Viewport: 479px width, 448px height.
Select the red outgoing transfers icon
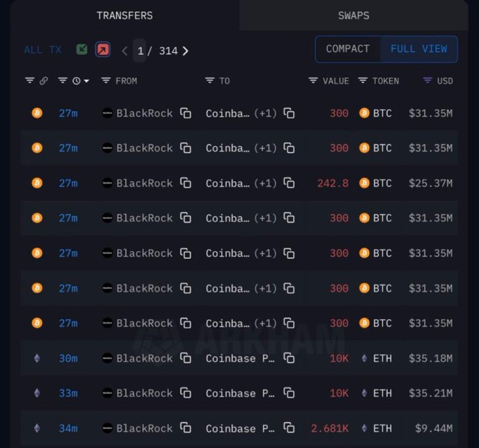tap(102, 50)
